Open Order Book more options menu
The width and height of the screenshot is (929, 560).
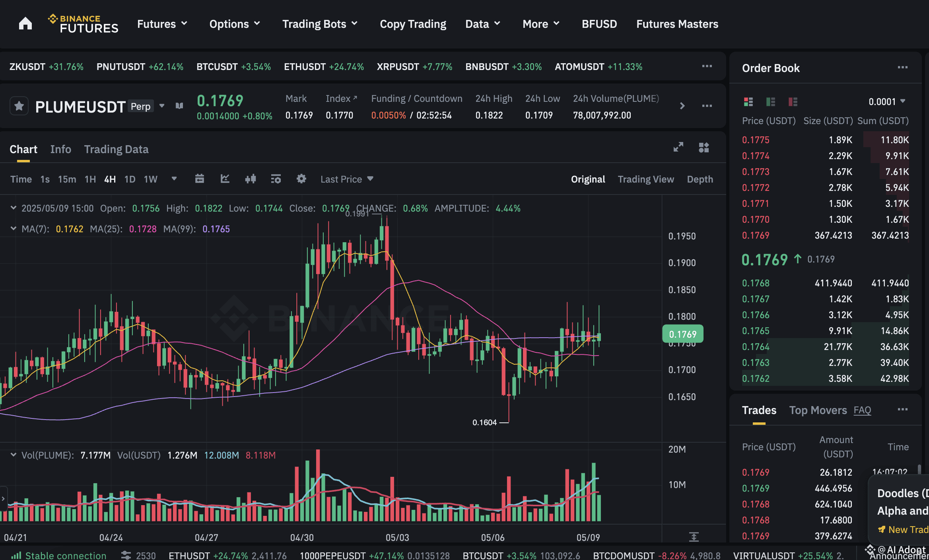click(x=903, y=67)
